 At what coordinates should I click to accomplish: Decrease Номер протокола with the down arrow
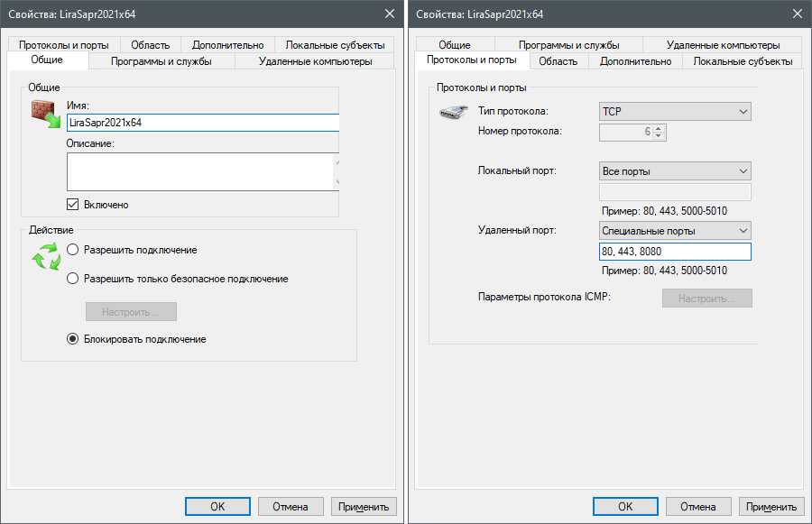click(659, 136)
